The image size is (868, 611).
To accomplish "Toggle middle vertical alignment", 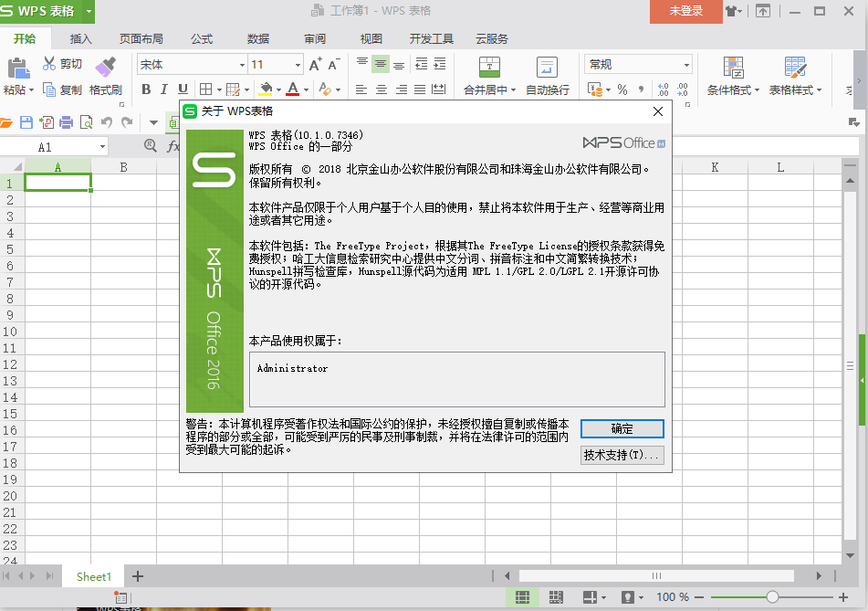I will point(381,64).
